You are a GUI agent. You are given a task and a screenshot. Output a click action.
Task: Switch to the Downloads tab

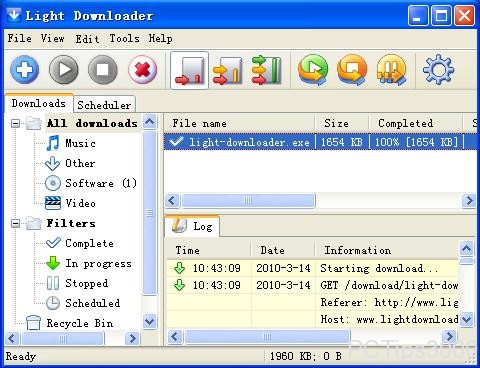(x=39, y=103)
